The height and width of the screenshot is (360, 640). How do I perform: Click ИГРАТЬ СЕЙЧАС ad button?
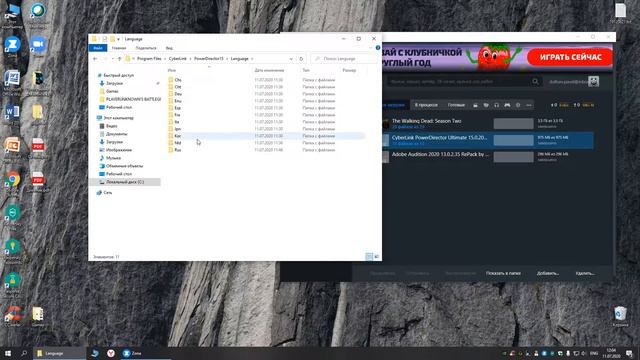(x=571, y=57)
